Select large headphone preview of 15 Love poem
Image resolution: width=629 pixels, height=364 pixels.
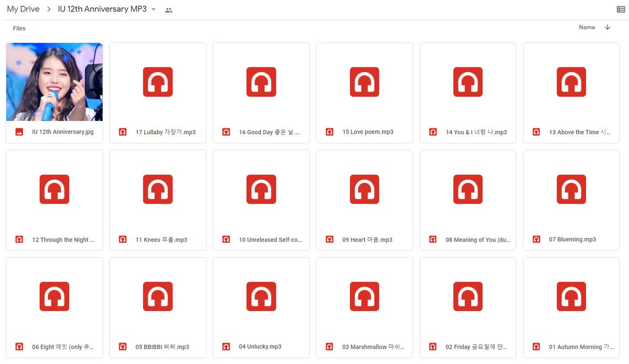pyautogui.click(x=365, y=82)
